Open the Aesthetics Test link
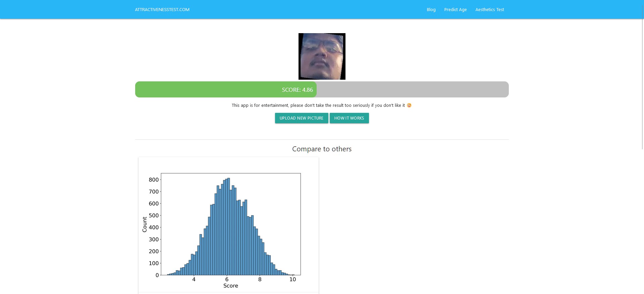 pyautogui.click(x=489, y=10)
